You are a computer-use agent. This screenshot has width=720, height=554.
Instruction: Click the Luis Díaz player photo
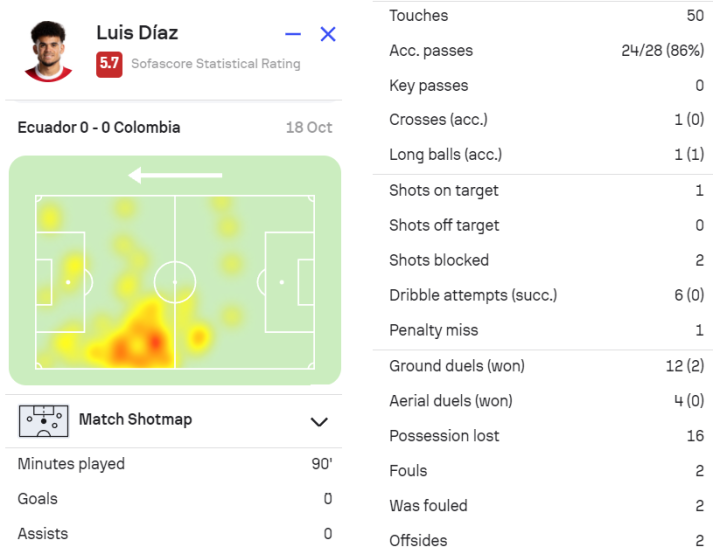click(x=48, y=51)
